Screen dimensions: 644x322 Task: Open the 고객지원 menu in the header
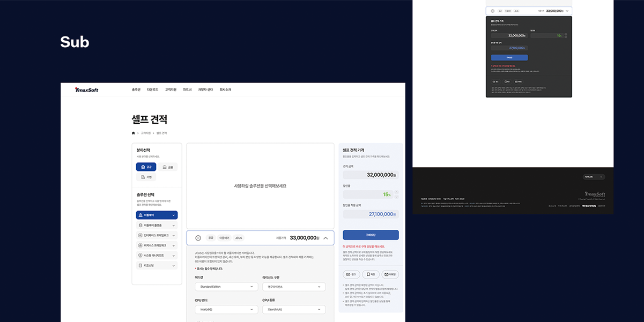coord(171,89)
